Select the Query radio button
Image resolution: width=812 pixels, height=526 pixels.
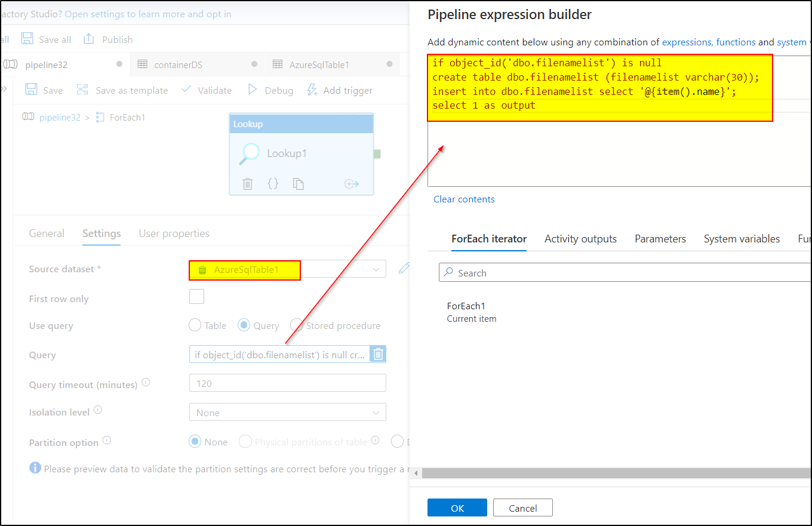pos(244,325)
